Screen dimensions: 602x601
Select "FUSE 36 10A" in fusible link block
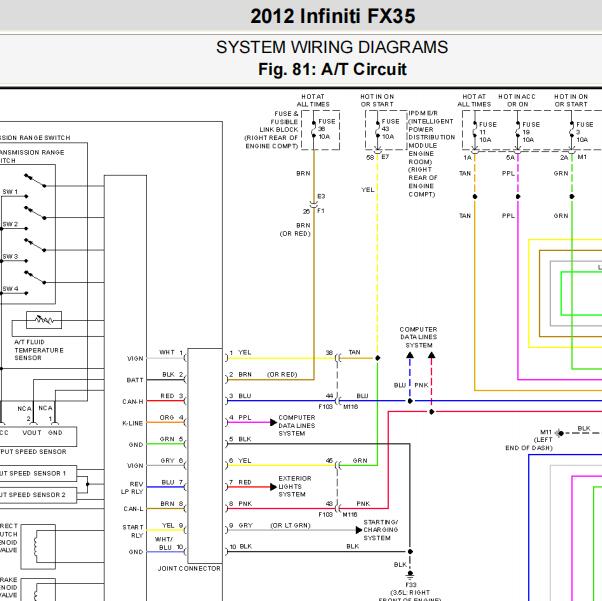pyautogui.click(x=327, y=129)
